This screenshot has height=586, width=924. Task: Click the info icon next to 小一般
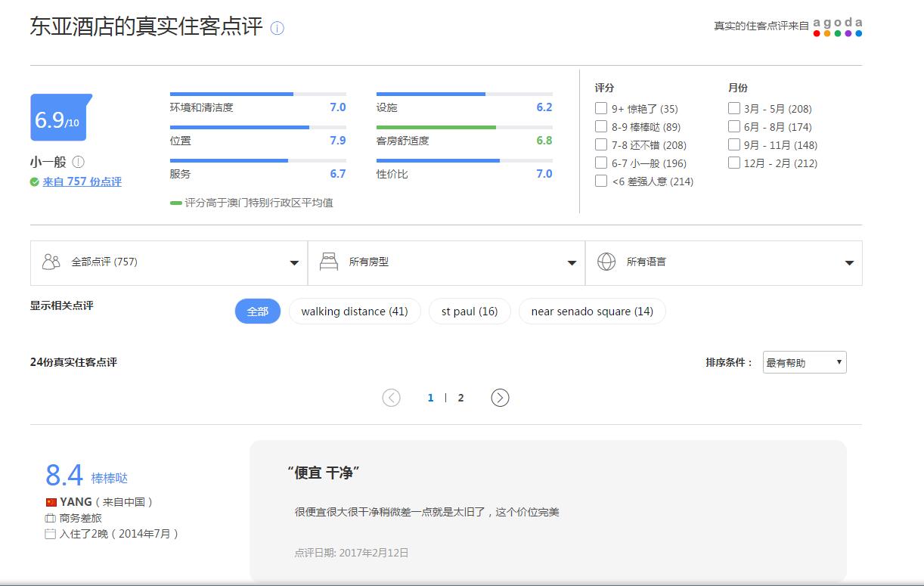(x=79, y=162)
